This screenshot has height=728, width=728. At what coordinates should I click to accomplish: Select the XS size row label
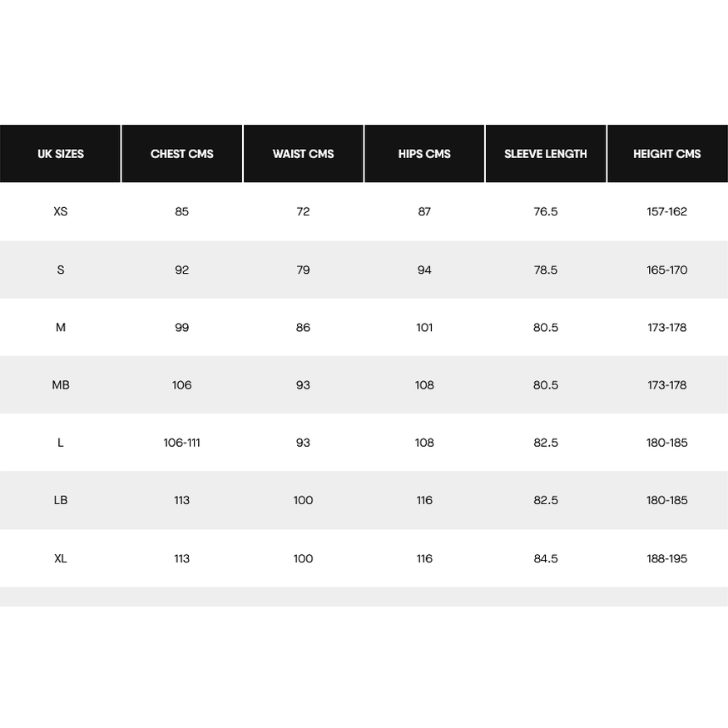tap(61, 211)
